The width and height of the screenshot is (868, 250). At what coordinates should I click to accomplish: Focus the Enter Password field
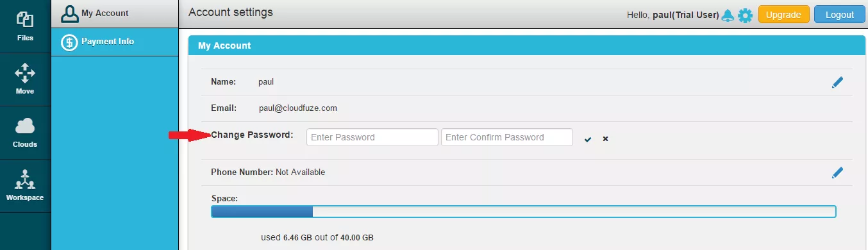[x=372, y=137]
